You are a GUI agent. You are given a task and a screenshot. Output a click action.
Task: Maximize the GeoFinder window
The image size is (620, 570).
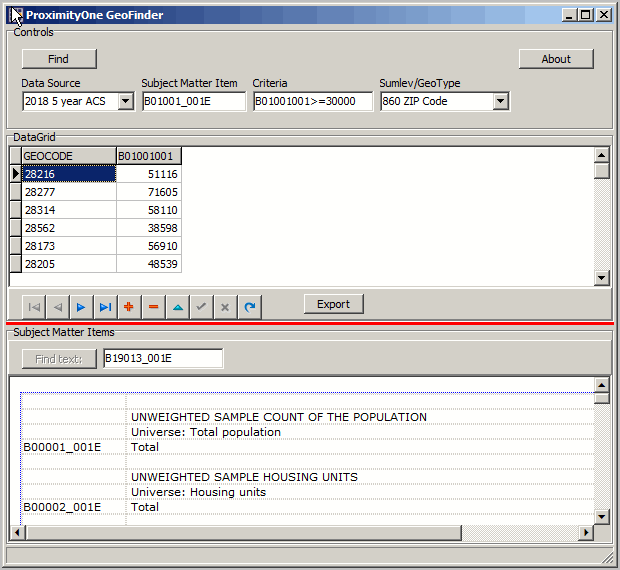(x=585, y=15)
